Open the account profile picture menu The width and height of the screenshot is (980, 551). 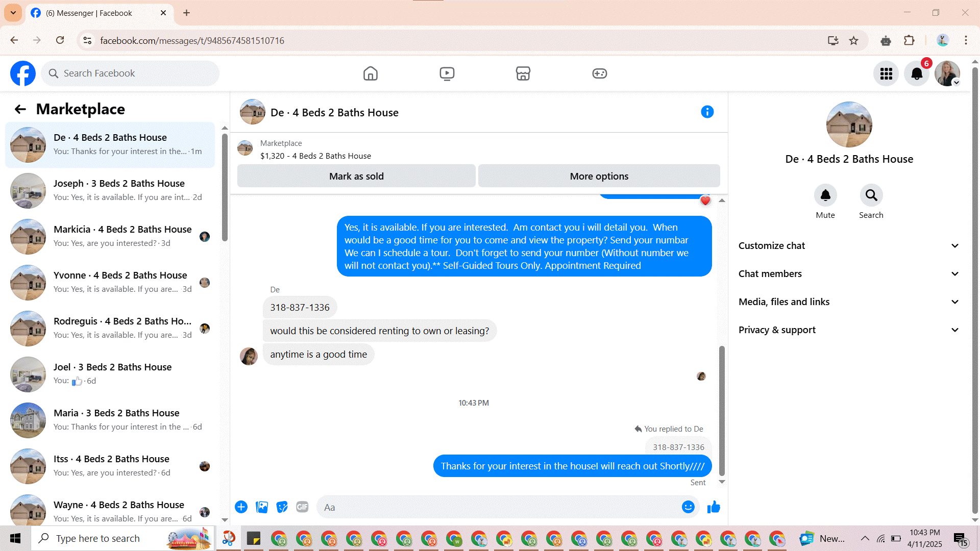[x=947, y=73]
